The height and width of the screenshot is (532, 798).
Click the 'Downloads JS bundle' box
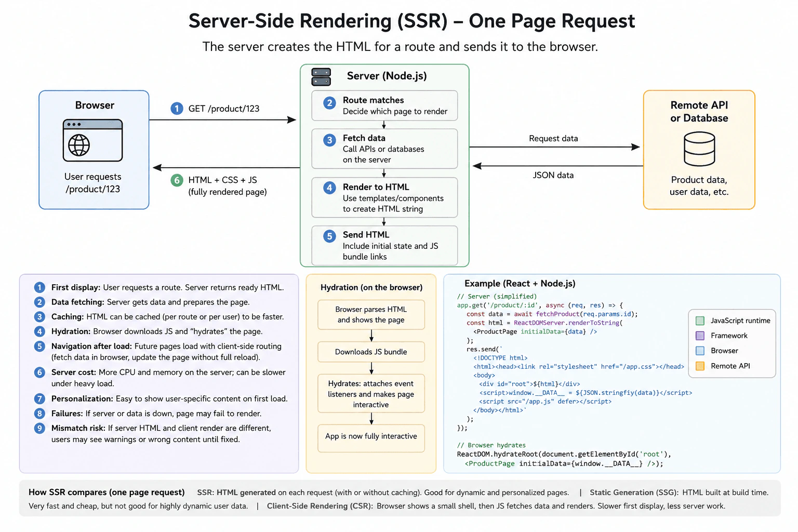pyautogui.click(x=371, y=352)
